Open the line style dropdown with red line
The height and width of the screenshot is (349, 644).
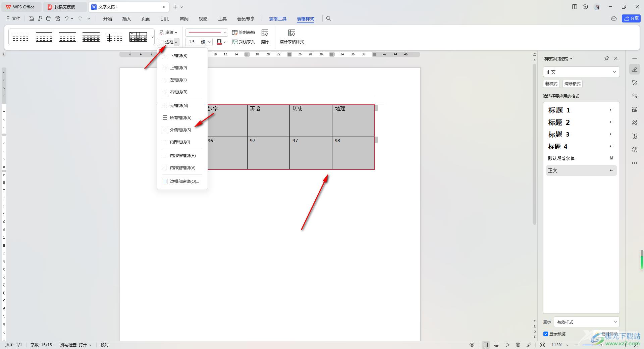pyautogui.click(x=207, y=33)
